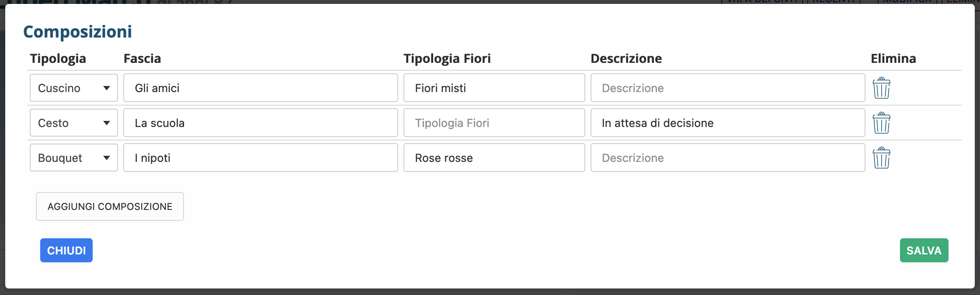Click trash icon for Bouquet row
Screen dimensions: 980x295
coord(881,158)
